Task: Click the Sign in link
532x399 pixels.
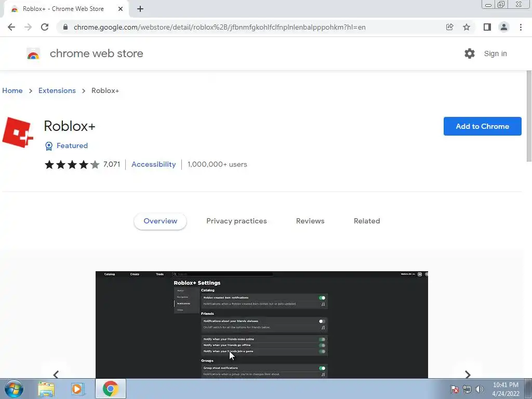Action: point(495,54)
